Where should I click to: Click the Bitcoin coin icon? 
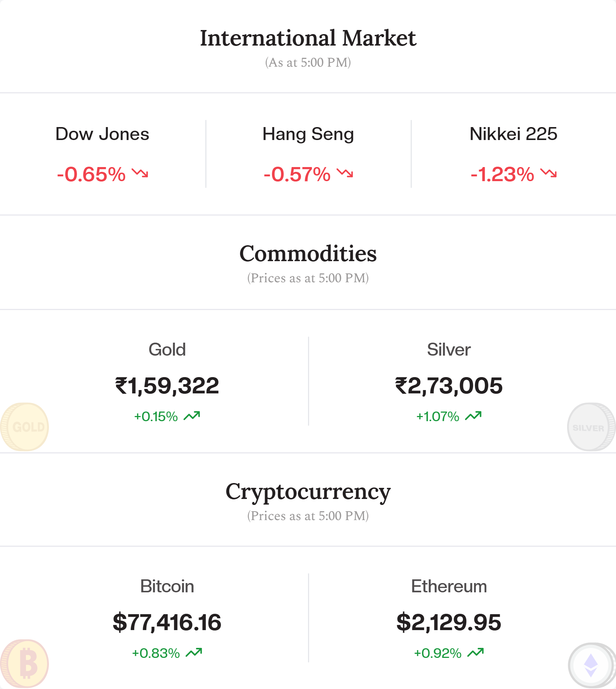(24, 663)
